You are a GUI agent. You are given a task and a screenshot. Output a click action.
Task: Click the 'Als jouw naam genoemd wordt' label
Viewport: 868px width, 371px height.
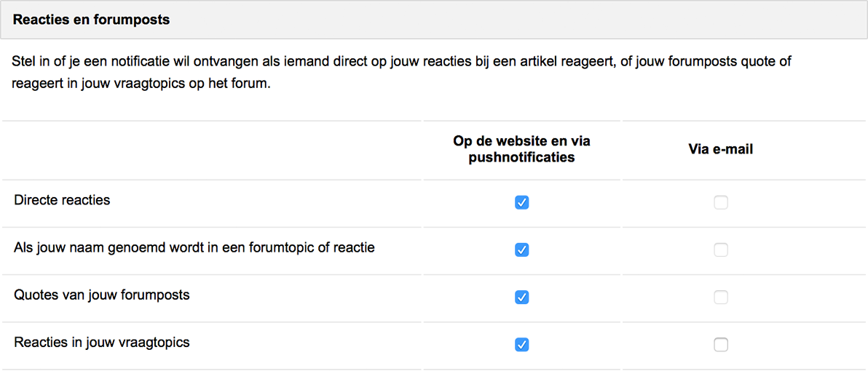tap(194, 247)
